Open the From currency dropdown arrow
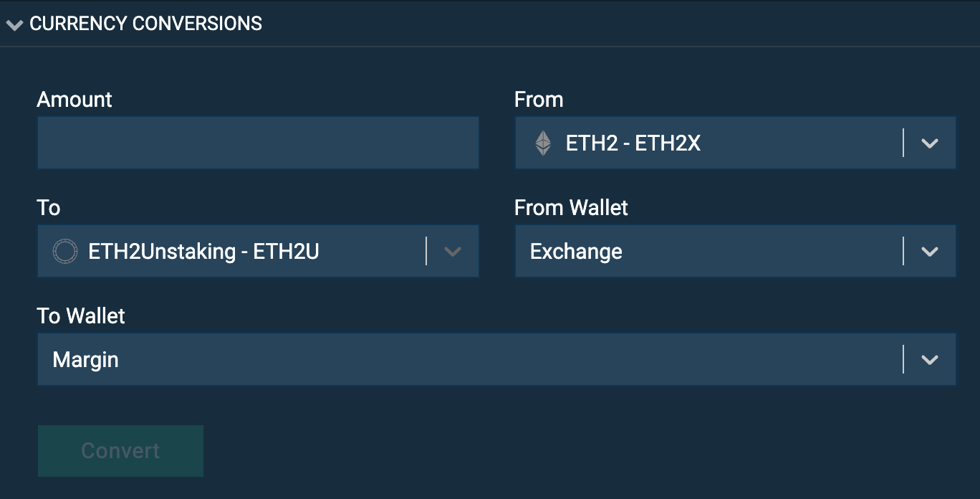Viewport: 980px width, 499px height. (929, 143)
